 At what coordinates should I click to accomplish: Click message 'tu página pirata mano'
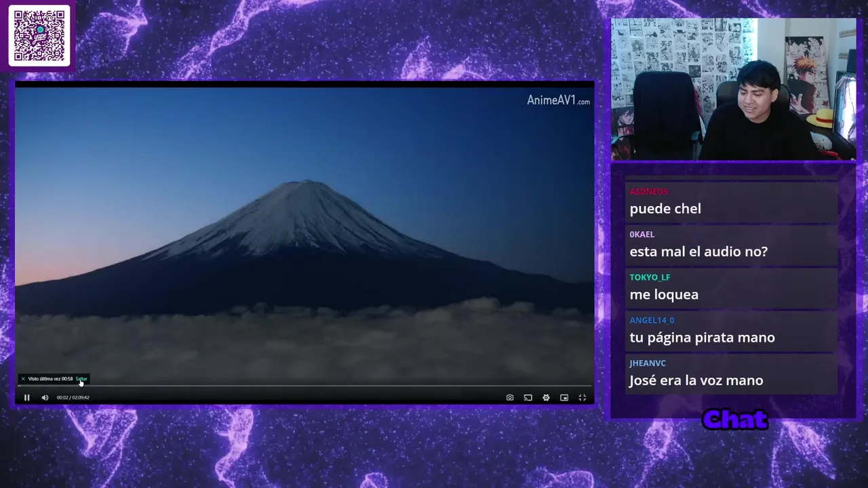point(702,338)
